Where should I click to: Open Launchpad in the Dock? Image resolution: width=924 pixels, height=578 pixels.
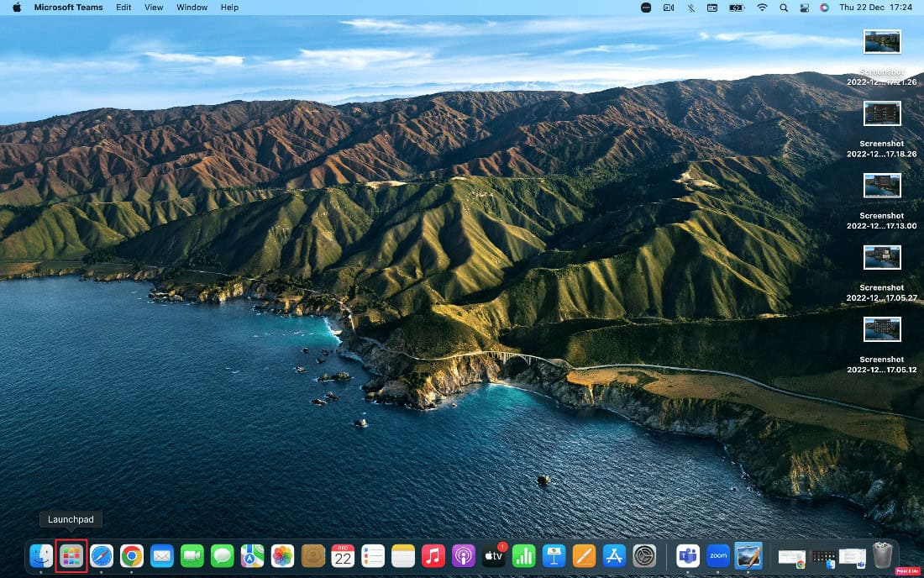[71, 555]
